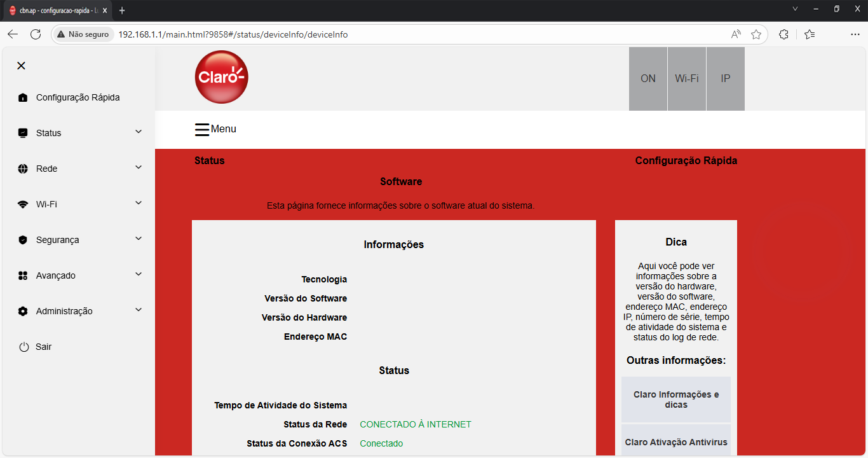The height and width of the screenshot is (458, 868).
Task: Click the Claro logo
Action: tap(221, 78)
